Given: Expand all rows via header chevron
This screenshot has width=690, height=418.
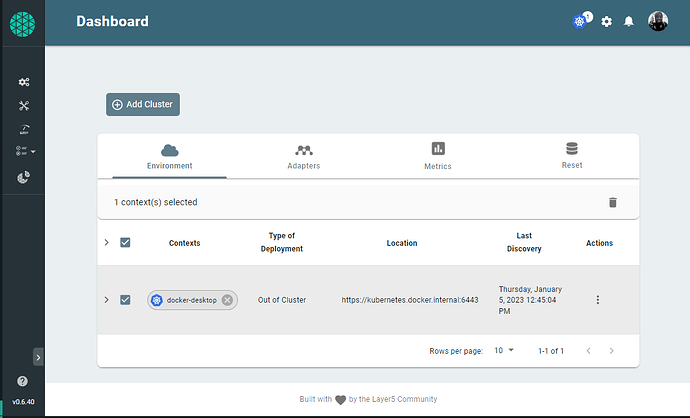Looking at the screenshot, I should [106, 242].
